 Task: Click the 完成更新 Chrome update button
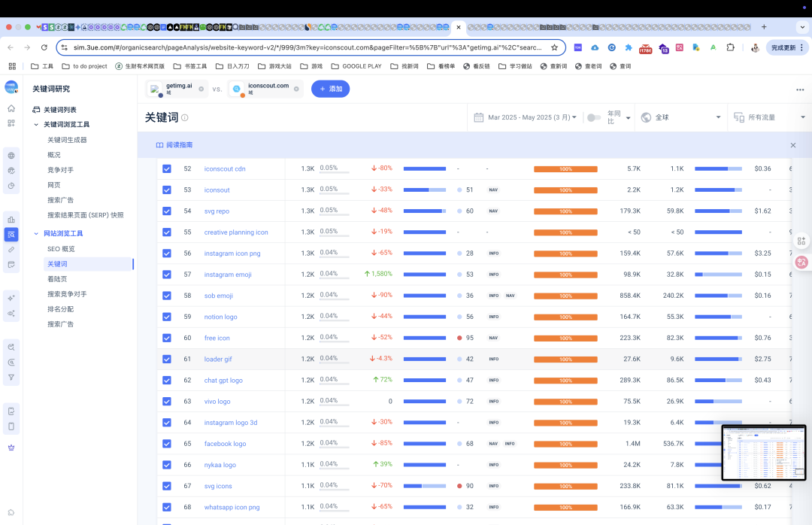[786, 47]
